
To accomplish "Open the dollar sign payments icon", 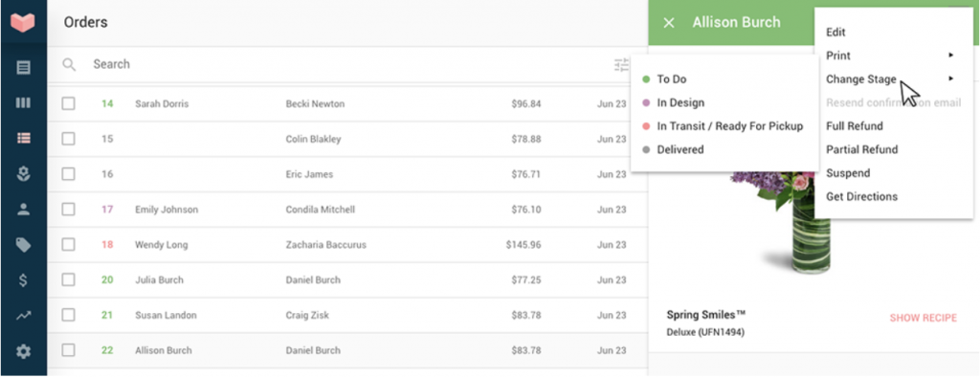I will point(23,280).
